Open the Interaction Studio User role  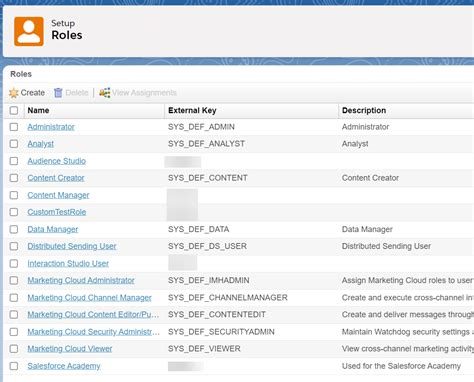coord(68,263)
